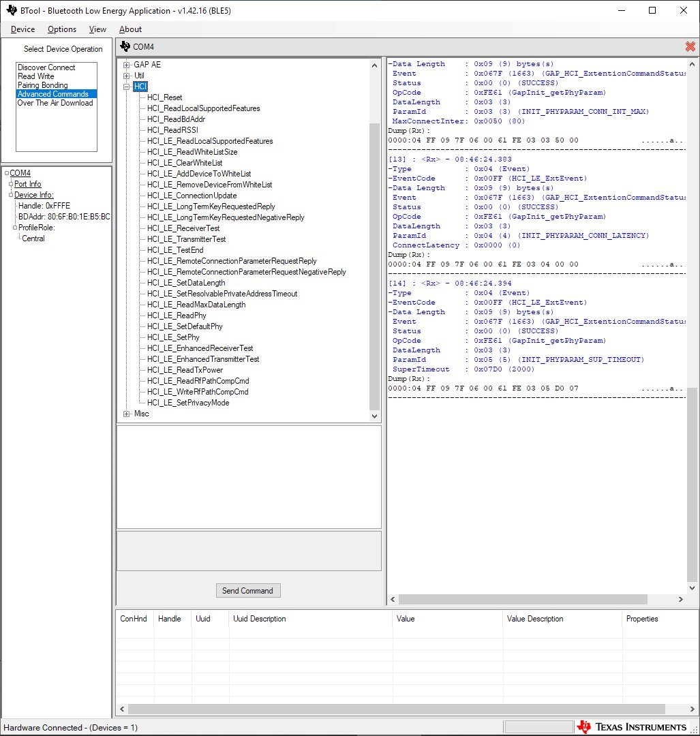Open the Device menu
This screenshot has width=700, height=736.
coord(22,29)
